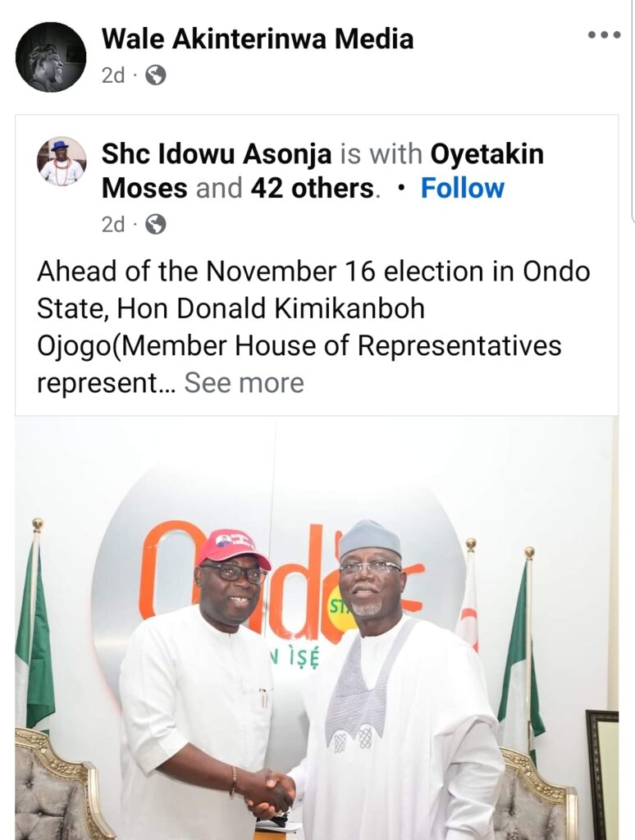635x840 pixels.
Task: Click the top post's "2d" timestamp
Action: 113,75
